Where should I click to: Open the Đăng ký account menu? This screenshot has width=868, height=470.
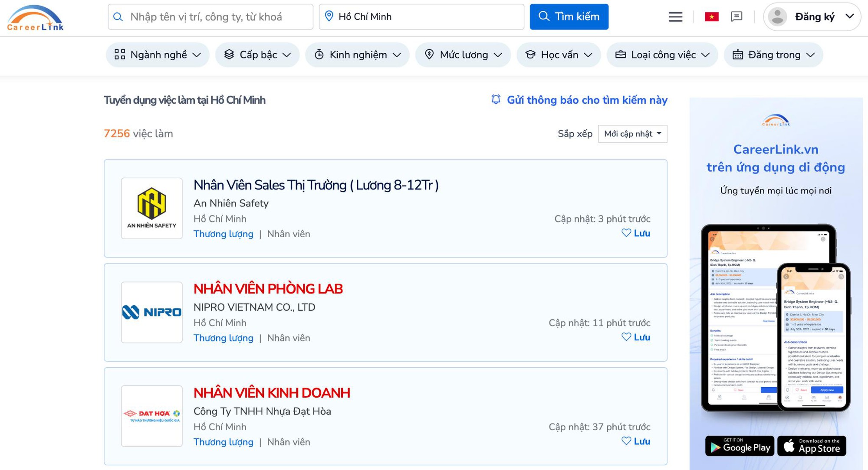[x=812, y=16]
